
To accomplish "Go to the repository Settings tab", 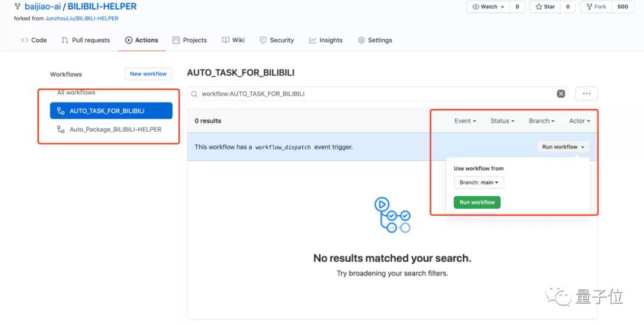I will coord(374,40).
